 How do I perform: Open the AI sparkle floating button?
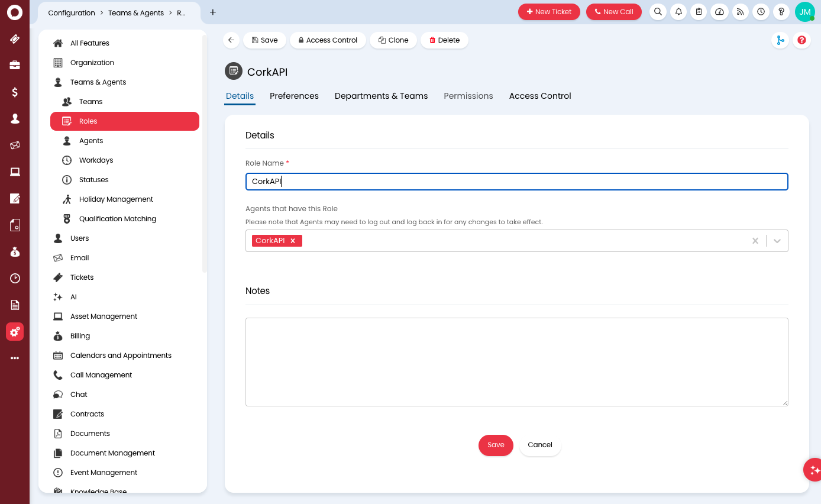click(x=814, y=470)
